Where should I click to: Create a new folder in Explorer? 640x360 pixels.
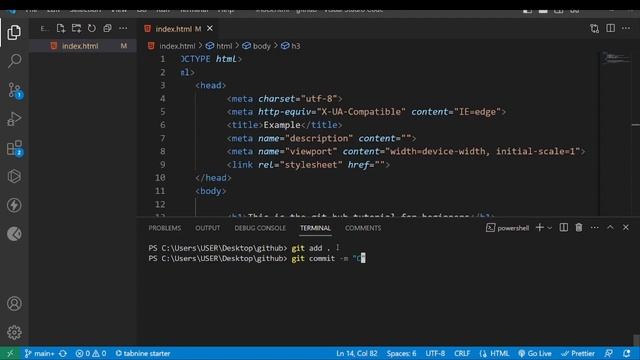click(76, 29)
